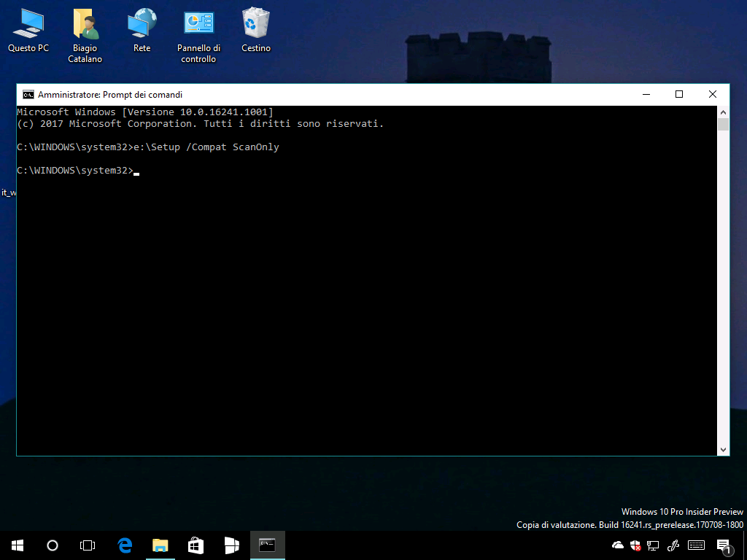The height and width of the screenshot is (560, 747).
Task: Click the white window-shaped taskbar app icon
Action: point(231,545)
